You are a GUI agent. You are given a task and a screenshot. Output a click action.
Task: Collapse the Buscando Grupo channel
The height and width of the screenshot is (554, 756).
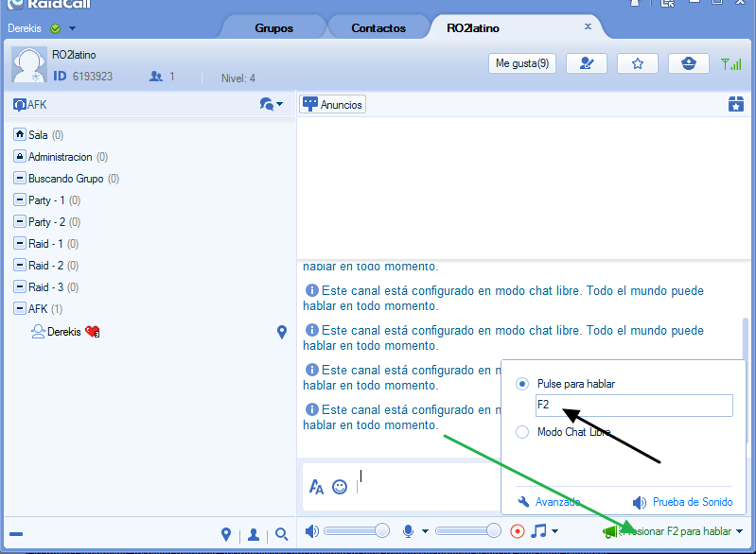click(x=19, y=179)
